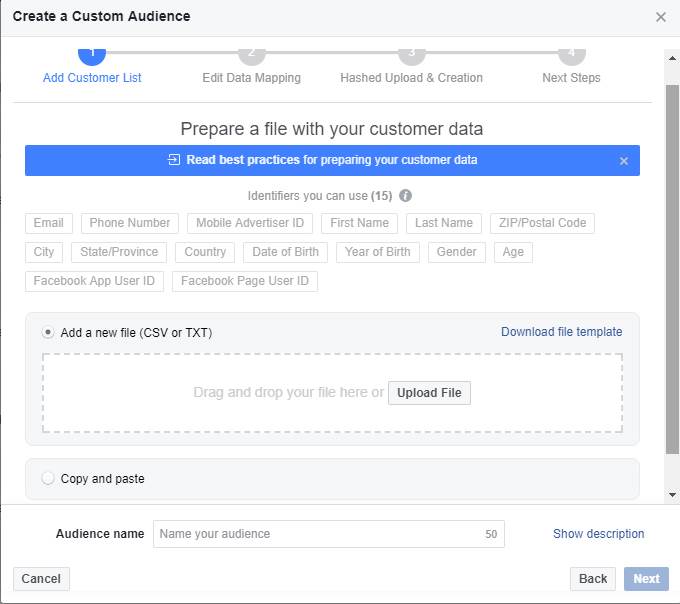This screenshot has width=680, height=604.
Task: Close the Create a Custom Audience dialog
Action: 660,17
